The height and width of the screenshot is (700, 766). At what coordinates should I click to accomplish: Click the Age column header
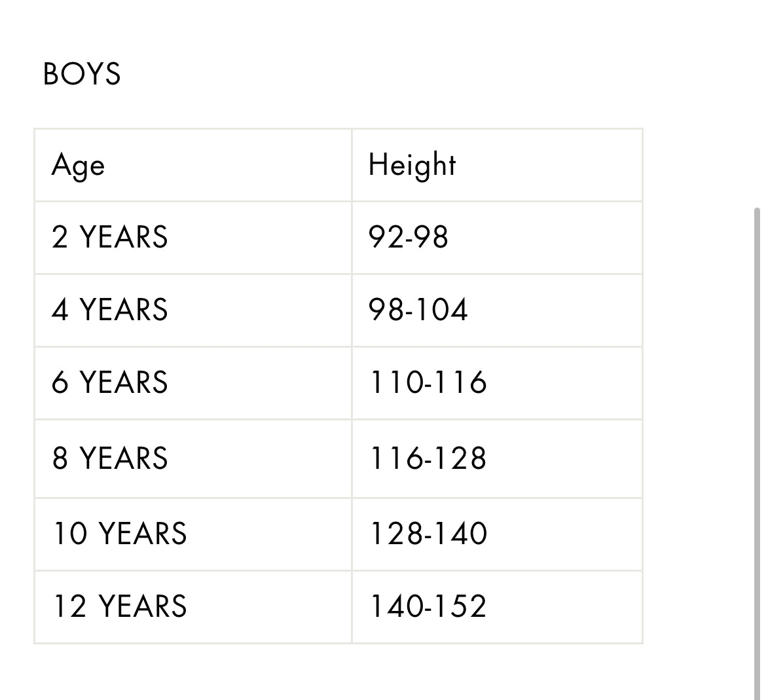tap(78, 165)
